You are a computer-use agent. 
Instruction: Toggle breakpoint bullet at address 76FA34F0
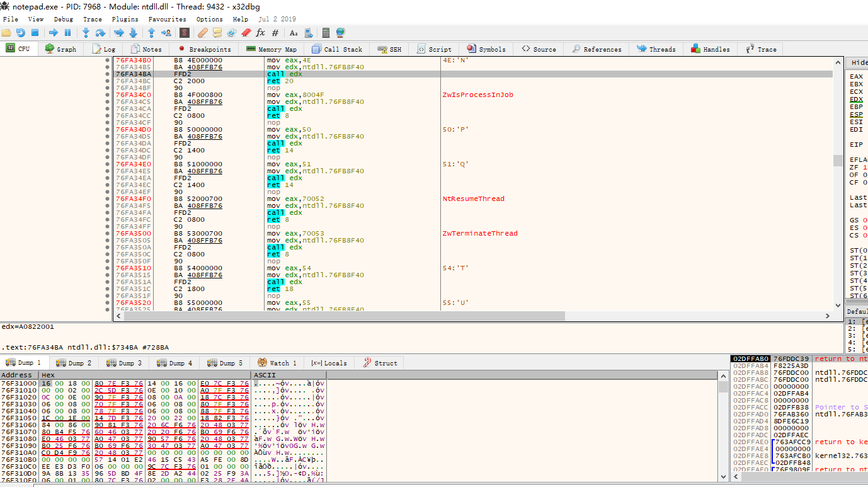tap(107, 199)
